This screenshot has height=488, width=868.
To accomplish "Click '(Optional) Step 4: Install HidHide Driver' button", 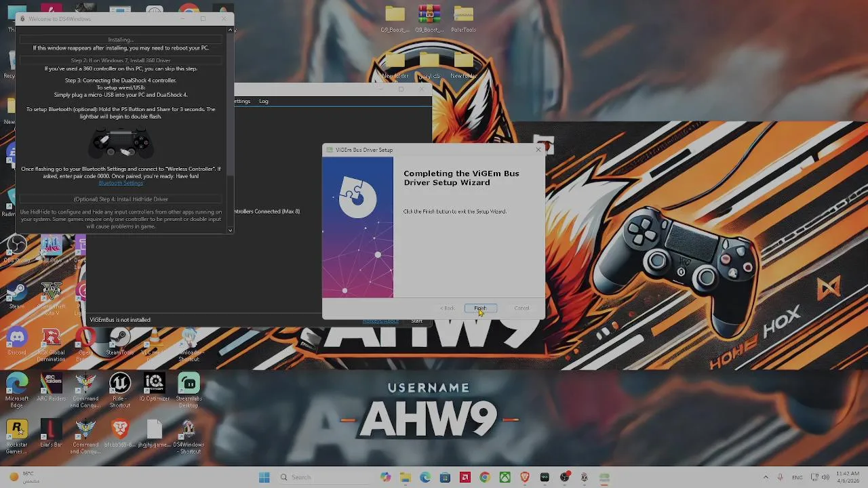I will [121, 199].
